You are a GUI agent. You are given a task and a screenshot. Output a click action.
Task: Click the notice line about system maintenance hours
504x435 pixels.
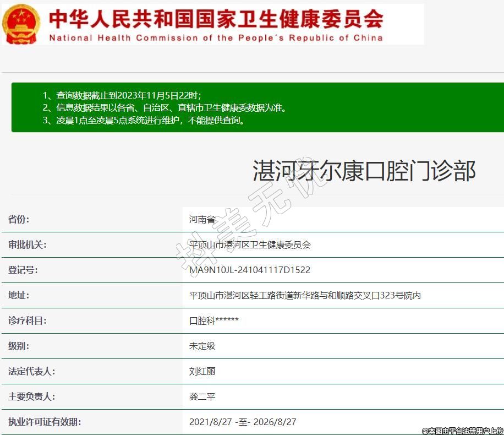[144, 120]
